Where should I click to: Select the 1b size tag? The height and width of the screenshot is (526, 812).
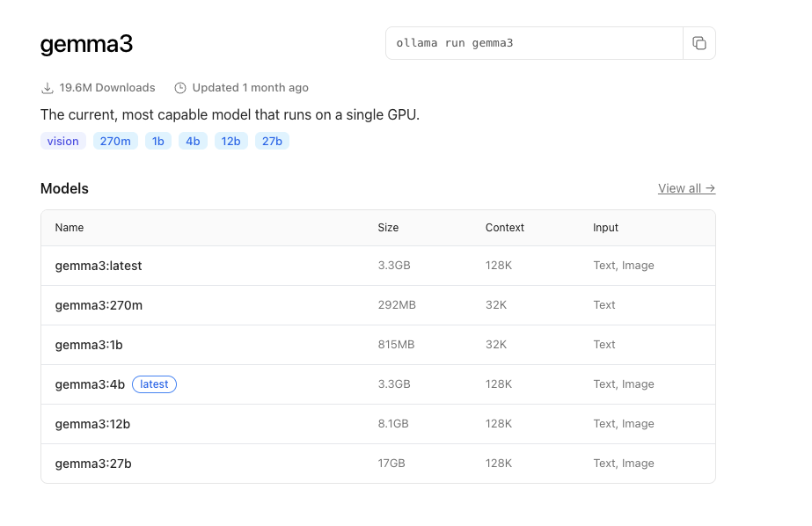click(158, 141)
